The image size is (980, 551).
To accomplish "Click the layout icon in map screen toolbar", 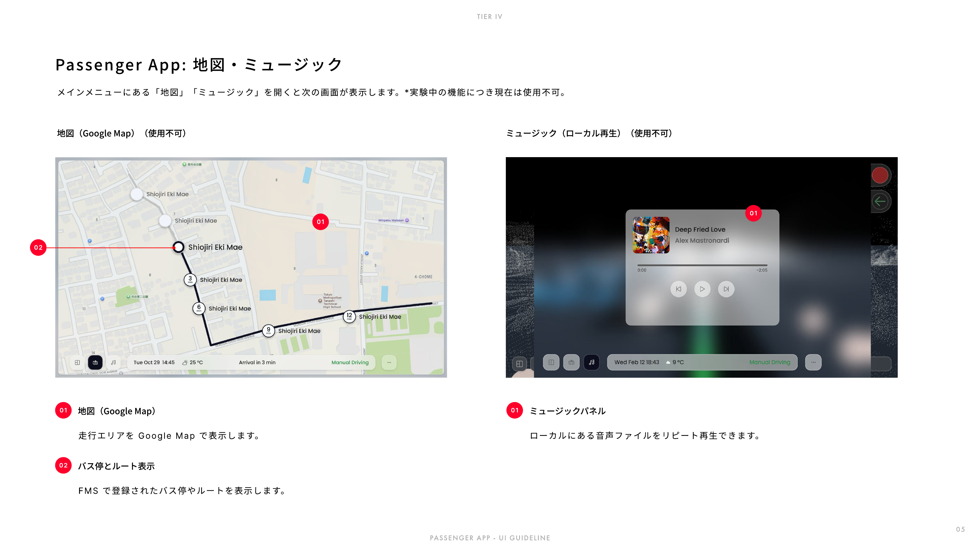I will (77, 362).
